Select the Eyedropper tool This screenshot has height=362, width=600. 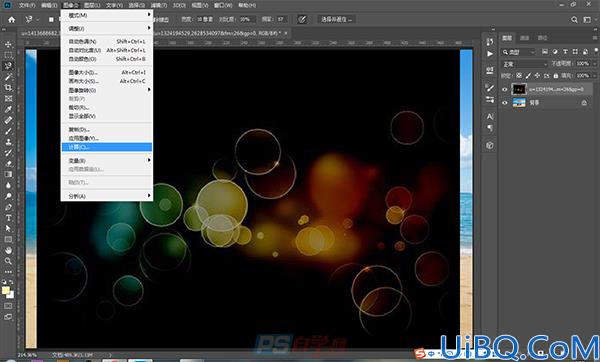(8, 109)
